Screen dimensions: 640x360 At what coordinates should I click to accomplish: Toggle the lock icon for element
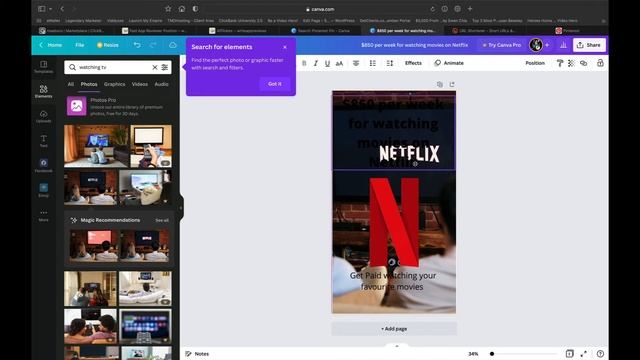pyautogui.click(x=600, y=63)
